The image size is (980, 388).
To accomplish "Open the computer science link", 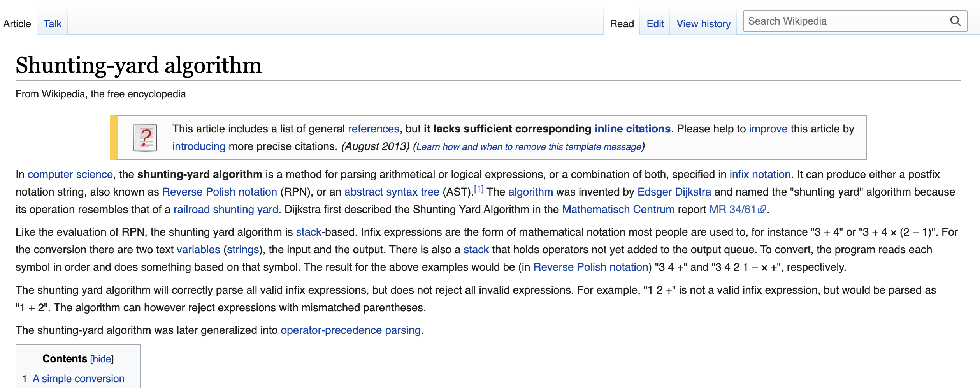I will click(x=70, y=175).
